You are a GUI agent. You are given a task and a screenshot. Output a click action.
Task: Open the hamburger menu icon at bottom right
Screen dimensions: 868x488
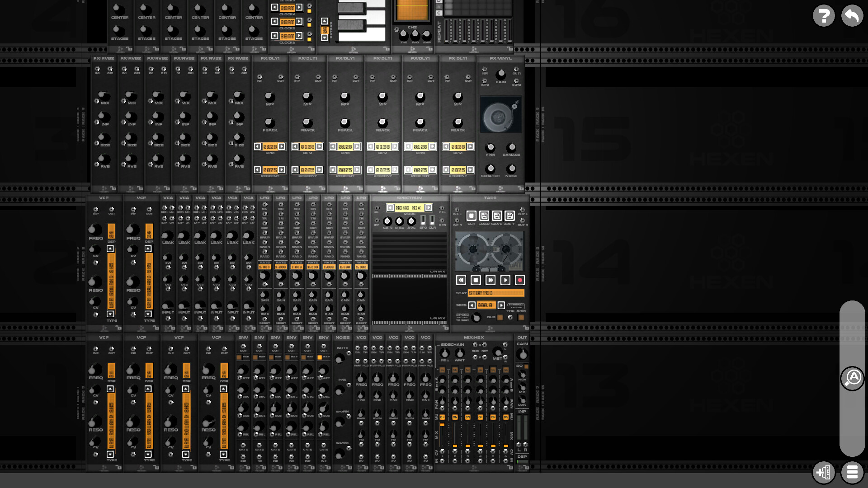pos(852,473)
